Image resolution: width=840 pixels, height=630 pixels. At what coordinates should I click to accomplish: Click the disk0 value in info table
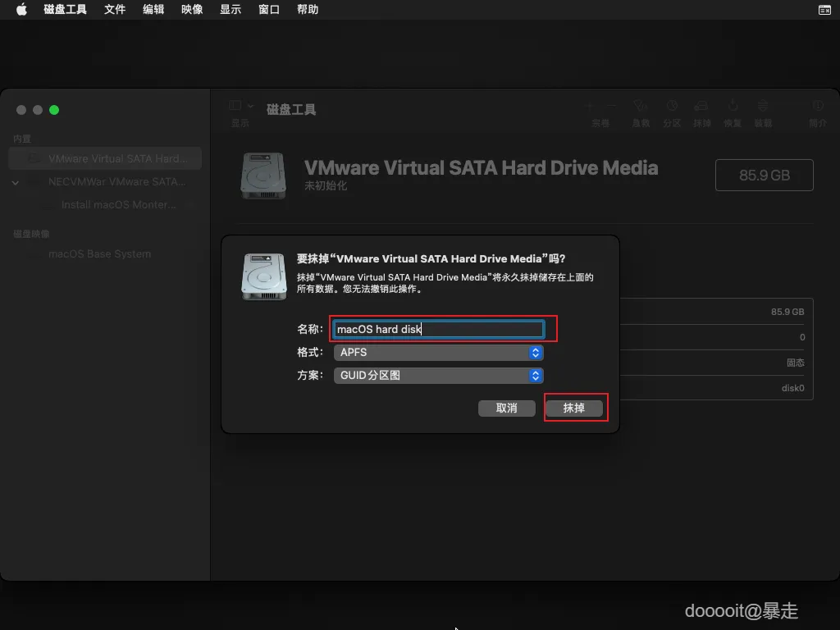(793, 388)
